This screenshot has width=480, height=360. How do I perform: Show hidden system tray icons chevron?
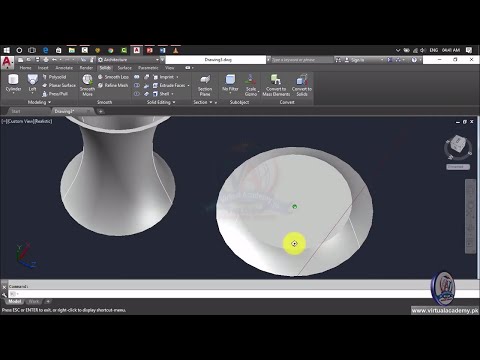coord(398,50)
